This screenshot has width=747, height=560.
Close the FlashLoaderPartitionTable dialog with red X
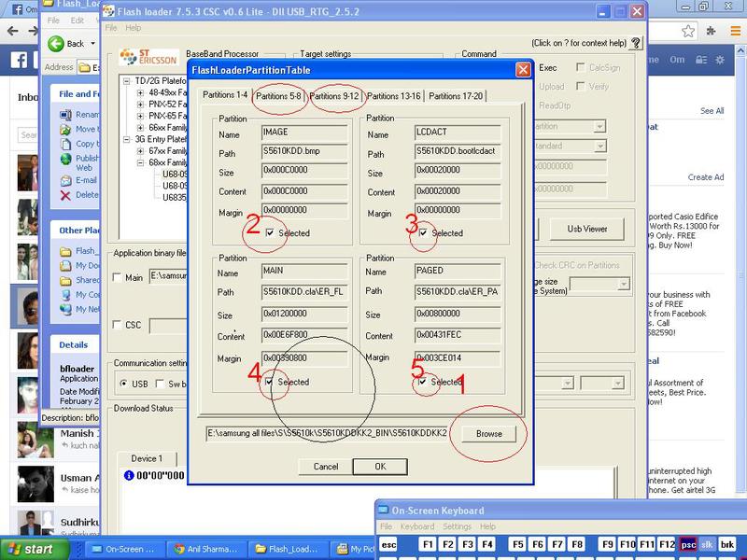tap(523, 70)
